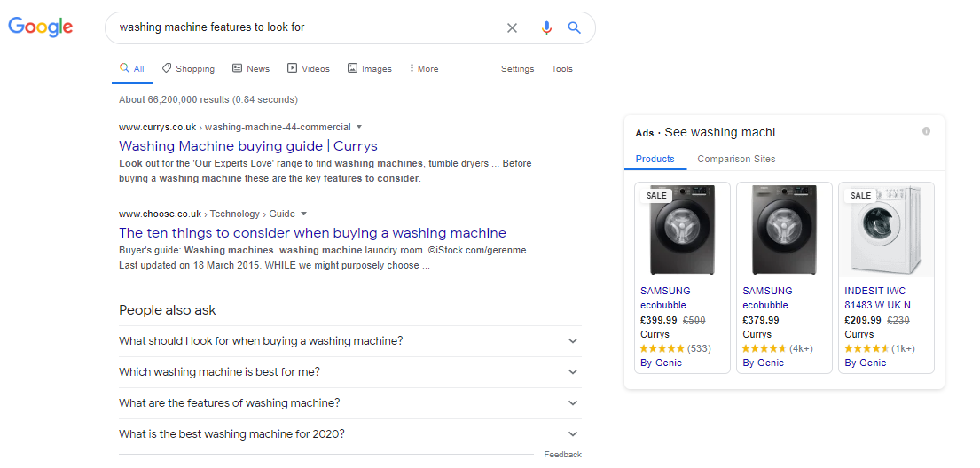The width and height of the screenshot is (980, 468).
Task: Click the magnifying glass search button
Action: point(575,27)
